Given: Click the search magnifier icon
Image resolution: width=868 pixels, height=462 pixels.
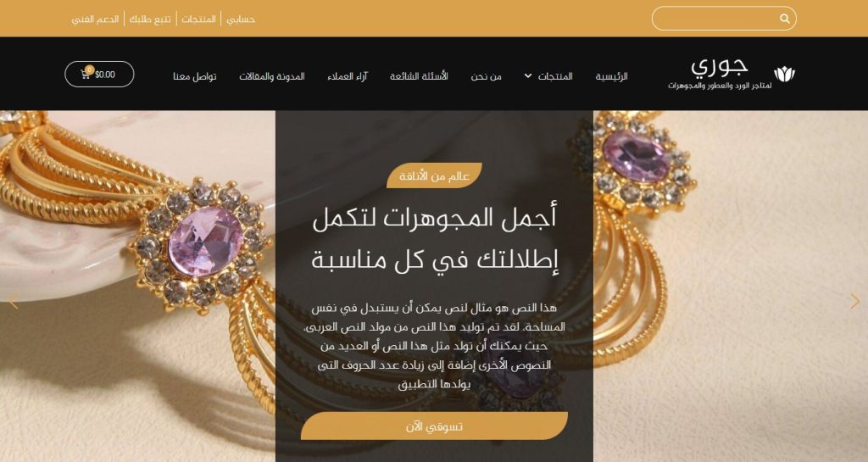Looking at the screenshot, I should coord(784,19).
